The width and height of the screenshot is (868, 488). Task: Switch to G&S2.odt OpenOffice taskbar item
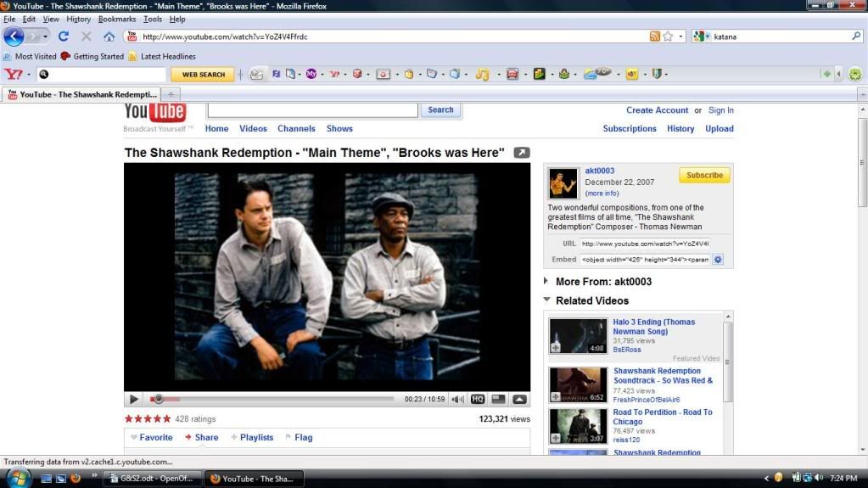(152, 479)
